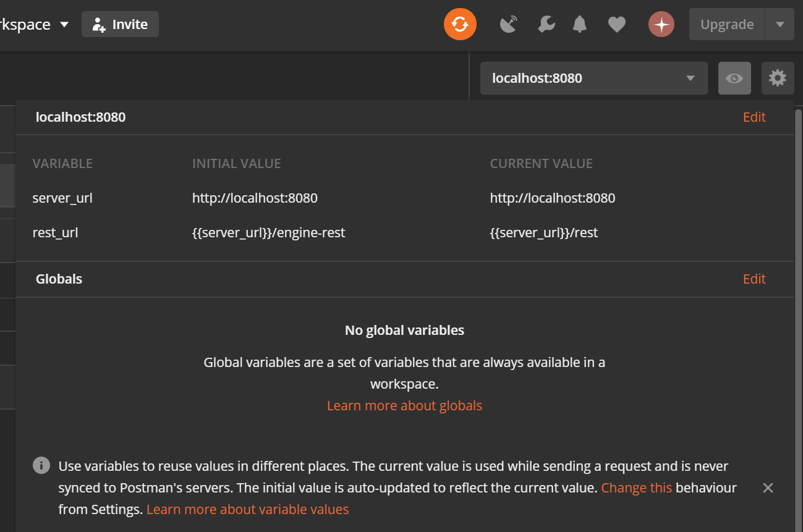Open settings via the wrench icon
Image resolution: width=803 pixels, height=532 pixels.
[546, 25]
